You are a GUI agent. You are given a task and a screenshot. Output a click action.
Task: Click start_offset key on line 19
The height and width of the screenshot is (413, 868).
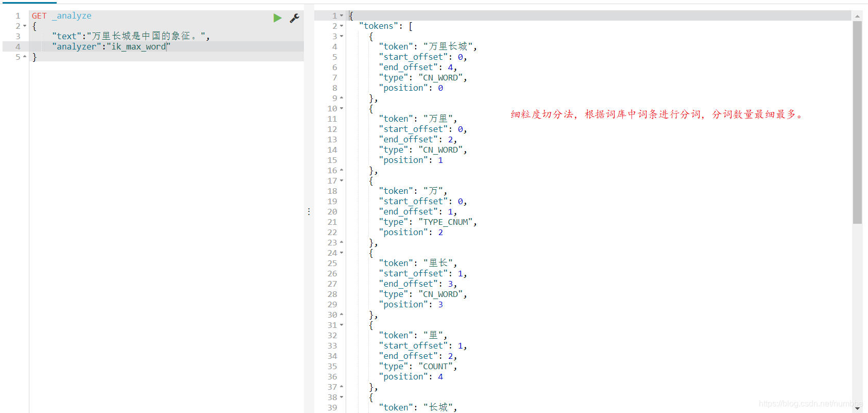[414, 201]
